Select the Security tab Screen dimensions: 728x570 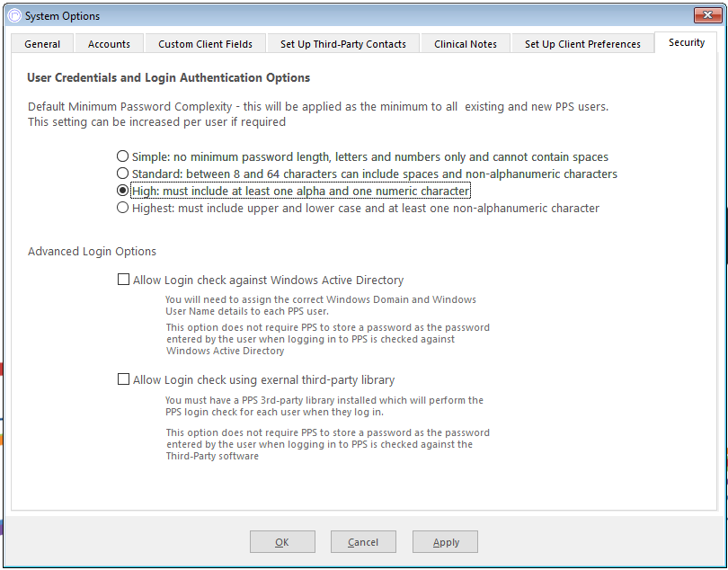[x=687, y=42]
